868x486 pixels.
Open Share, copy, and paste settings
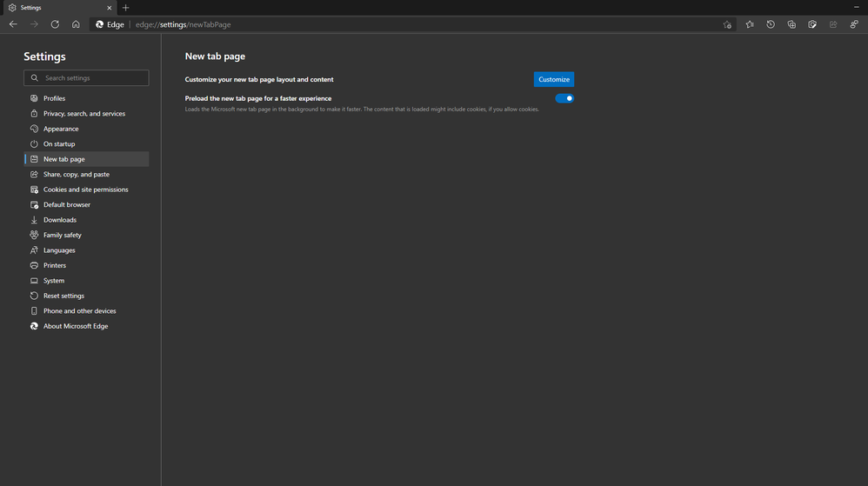point(86,175)
